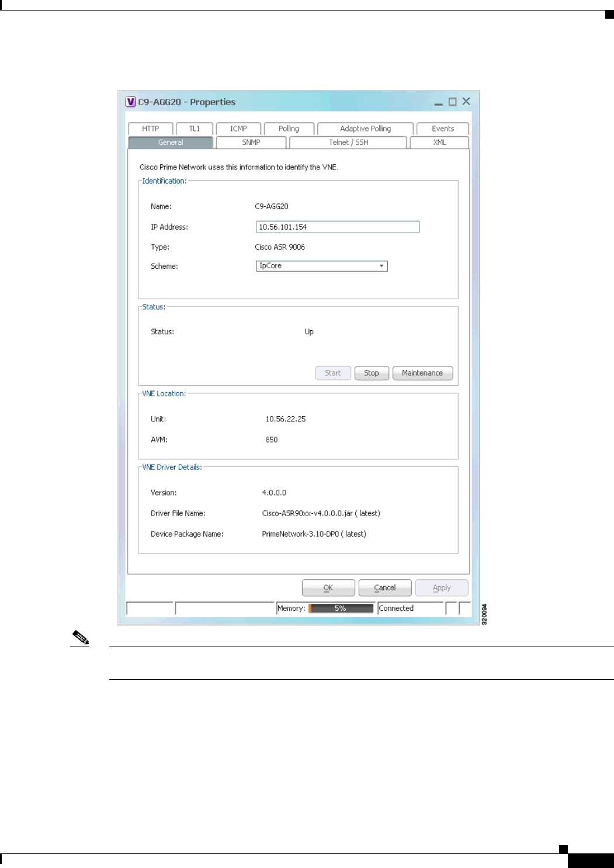Open the ICMP tab

[x=238, y=129]
